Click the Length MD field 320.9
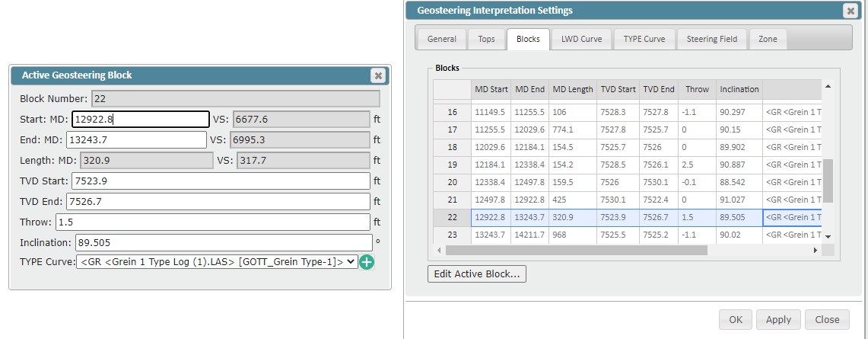The width and height of the screenshot is (868, 339). (x=147, y=160)
